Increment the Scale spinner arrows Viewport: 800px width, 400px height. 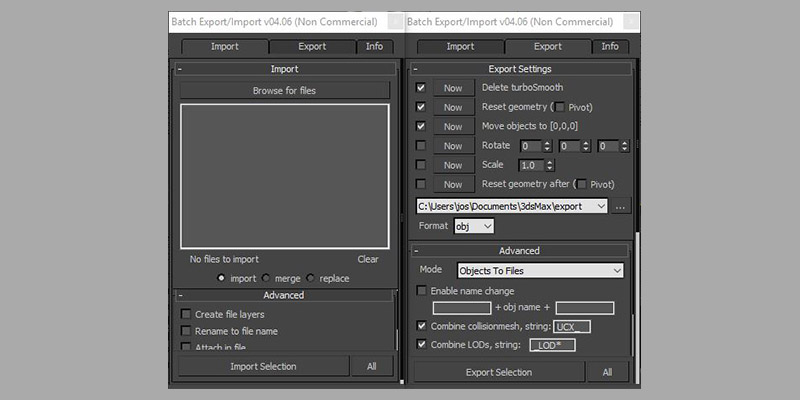[549, 165]
